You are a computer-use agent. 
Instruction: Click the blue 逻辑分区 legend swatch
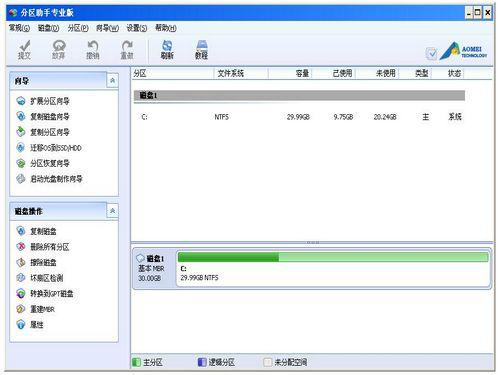click(x=202, y=362)
